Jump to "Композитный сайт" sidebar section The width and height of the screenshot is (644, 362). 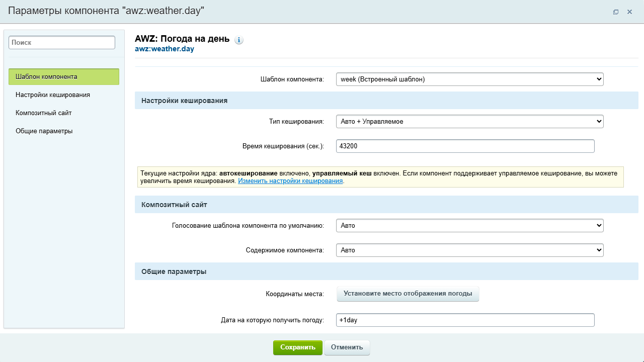44,113
